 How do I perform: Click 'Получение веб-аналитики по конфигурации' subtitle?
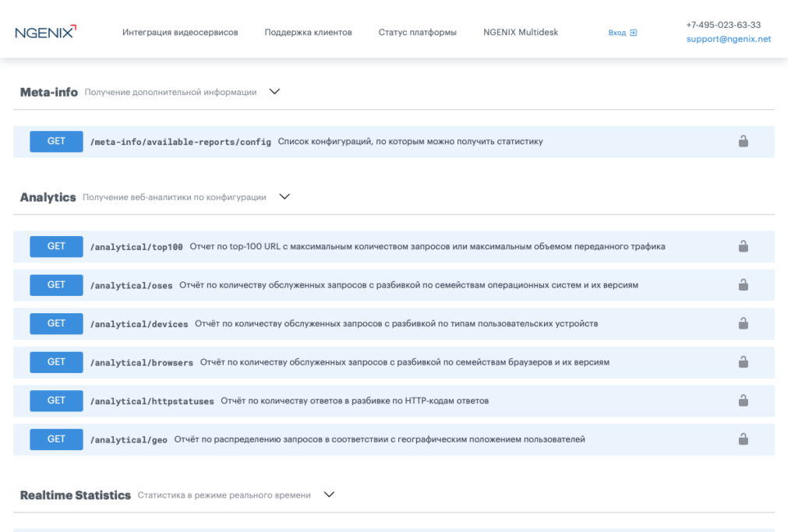[175, 197]
